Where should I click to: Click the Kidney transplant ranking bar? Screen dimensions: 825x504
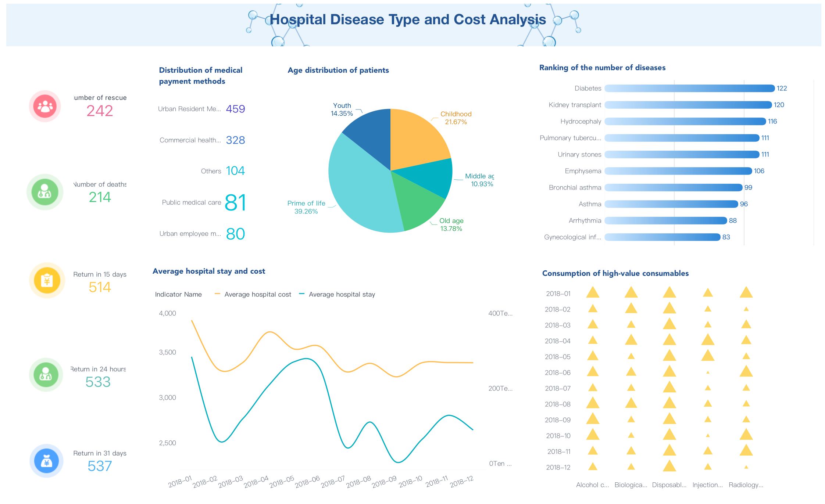(688, 105)
